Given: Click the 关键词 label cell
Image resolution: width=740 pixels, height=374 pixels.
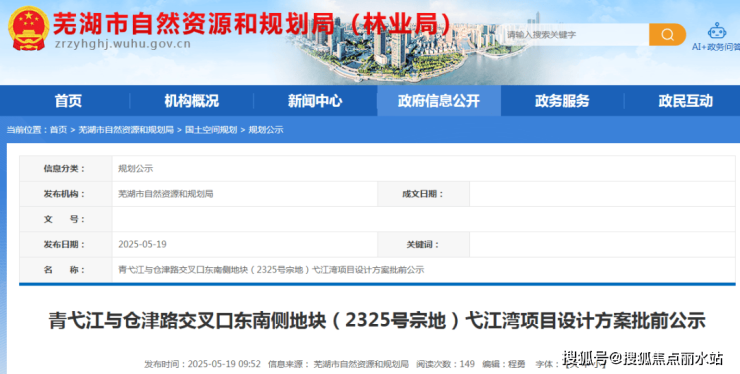Looking at the screenshot, I should pos(423,244).
